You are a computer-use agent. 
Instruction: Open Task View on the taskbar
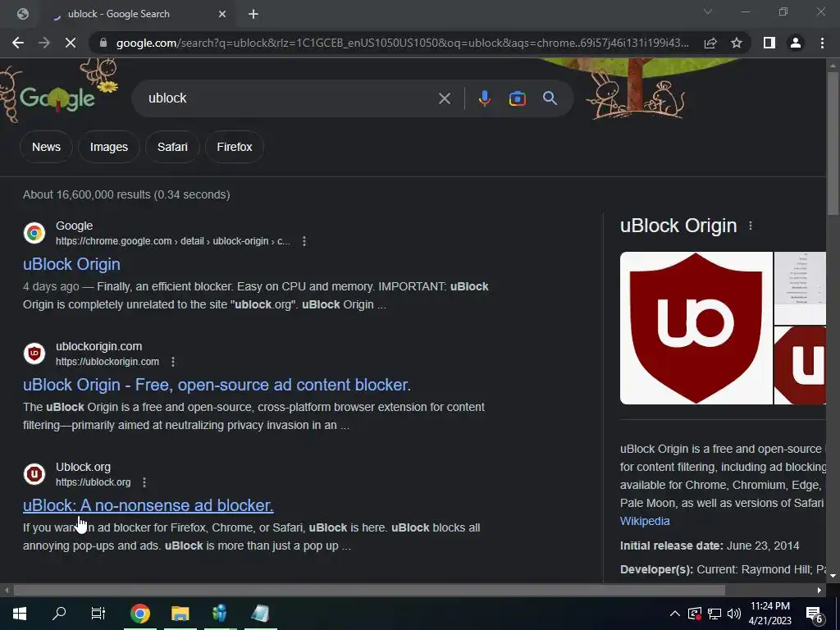coord(98,614)
